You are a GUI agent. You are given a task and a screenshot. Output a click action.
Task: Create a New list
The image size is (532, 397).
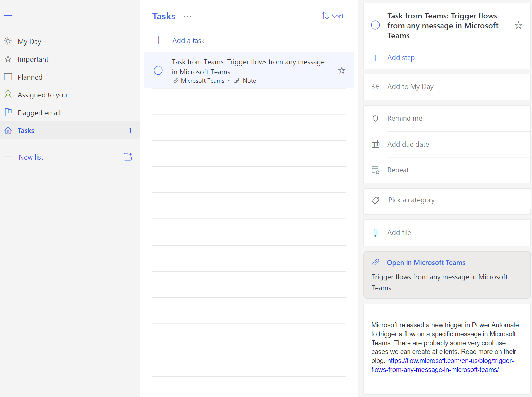[31, 157]
